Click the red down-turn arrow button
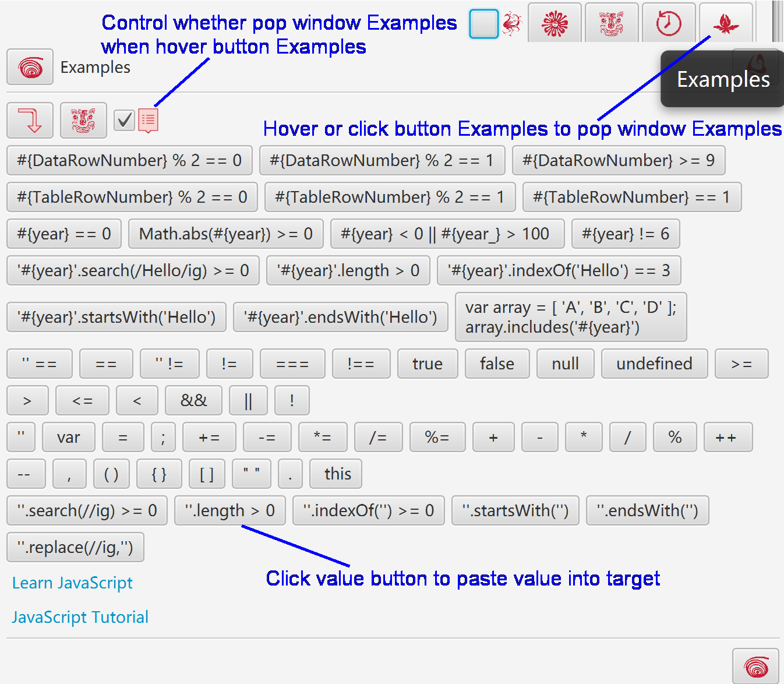This screenshot has width=784, height=684. pos(30,120)
